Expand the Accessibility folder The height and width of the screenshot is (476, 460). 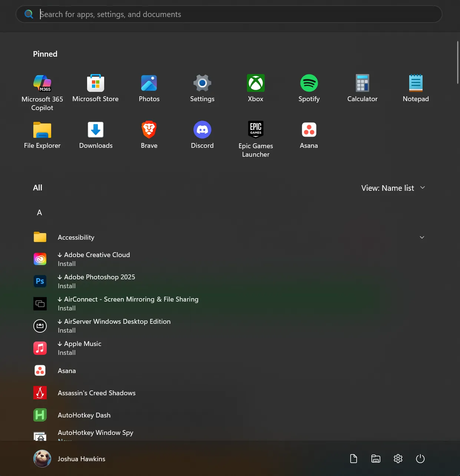point(422,237)
